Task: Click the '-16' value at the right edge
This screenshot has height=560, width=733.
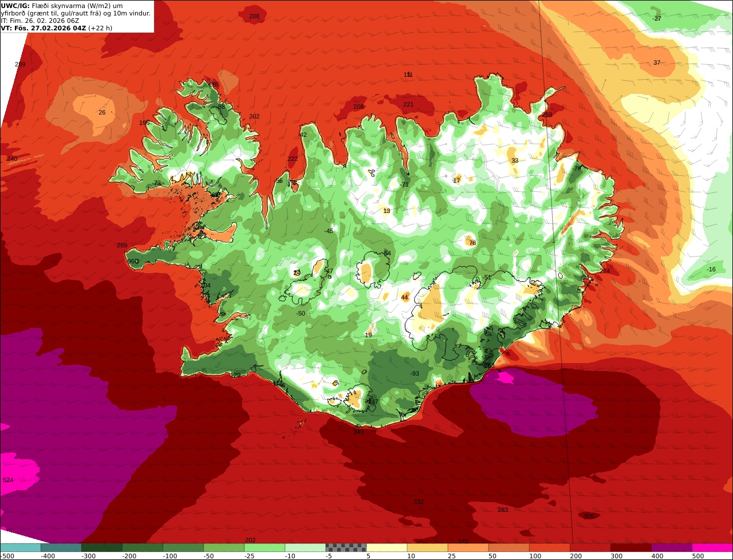Action: (x=711, y=269)
